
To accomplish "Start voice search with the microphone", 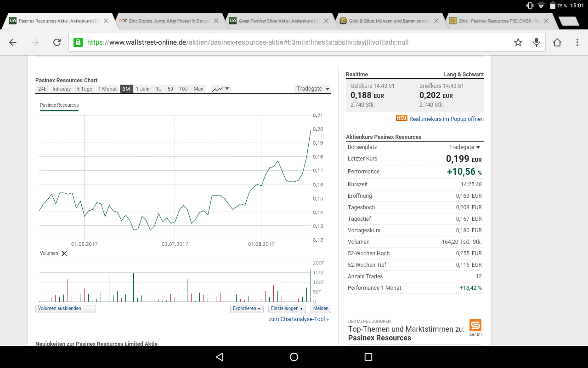I will click(536, 42).
